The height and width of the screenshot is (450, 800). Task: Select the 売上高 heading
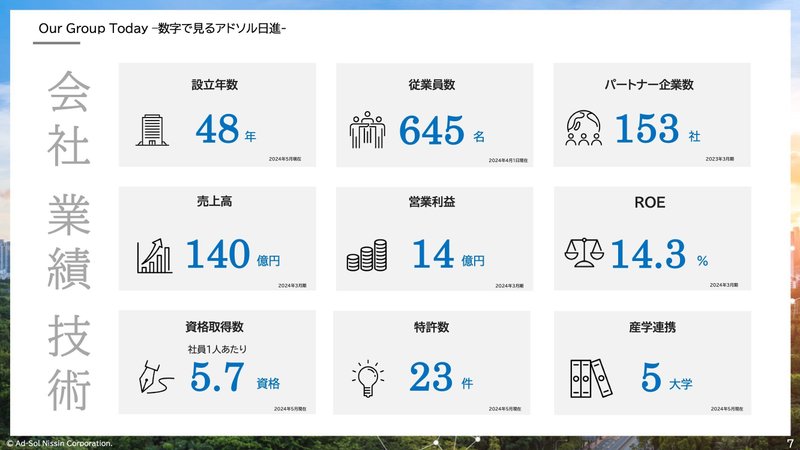click(x=214, y=202)
